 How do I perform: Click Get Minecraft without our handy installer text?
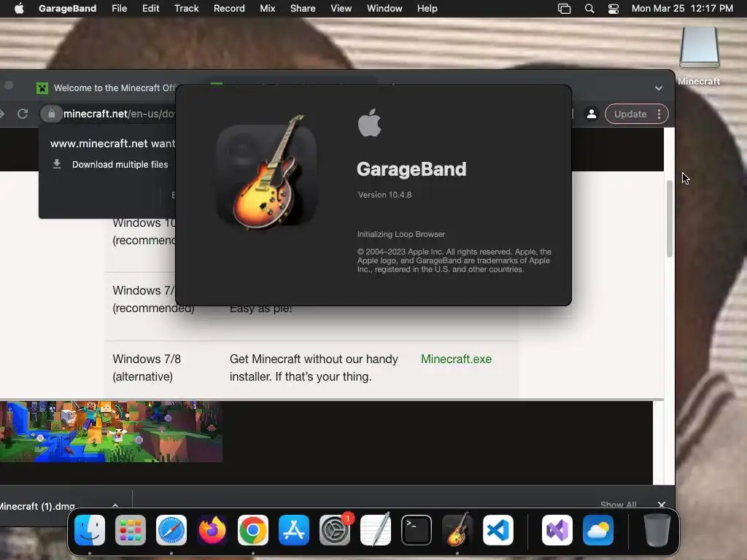[314, 367]
